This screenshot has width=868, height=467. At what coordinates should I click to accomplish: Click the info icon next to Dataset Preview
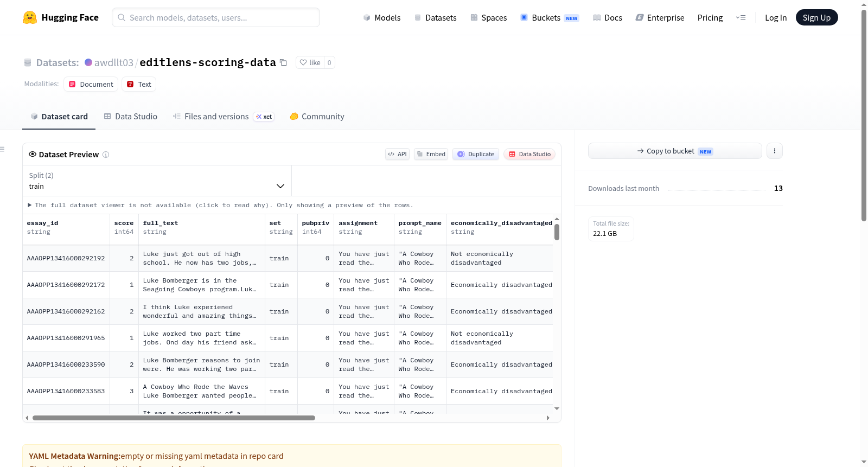coord(106,155)
